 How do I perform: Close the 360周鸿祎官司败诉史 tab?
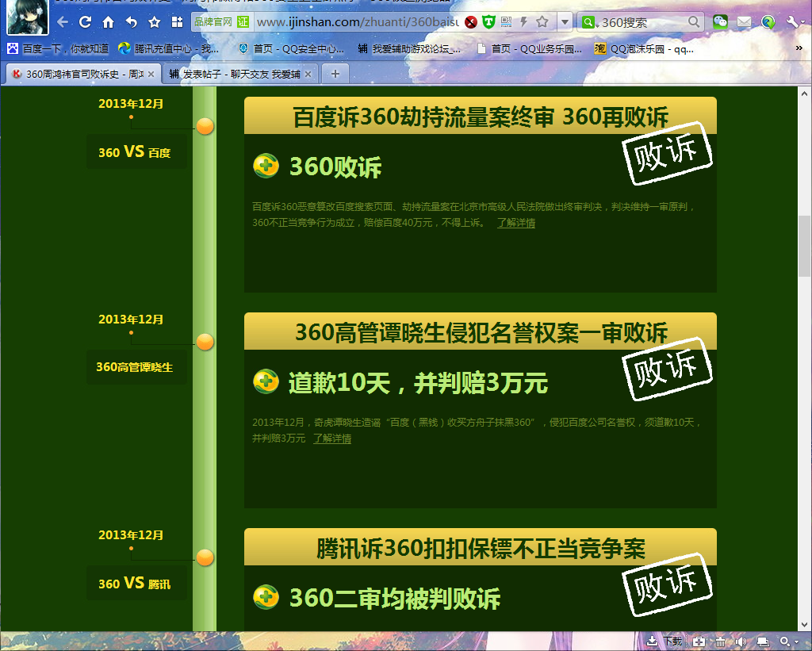[x=151, y=74]
